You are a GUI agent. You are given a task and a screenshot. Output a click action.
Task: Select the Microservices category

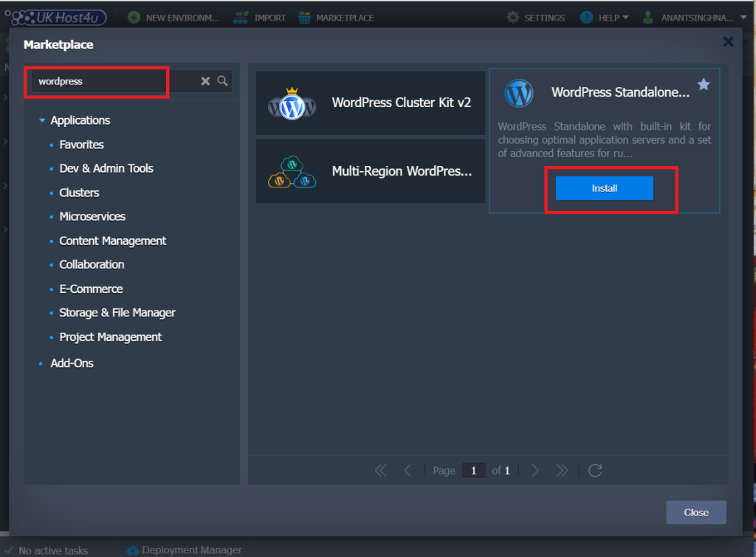[x=92, y=216]
